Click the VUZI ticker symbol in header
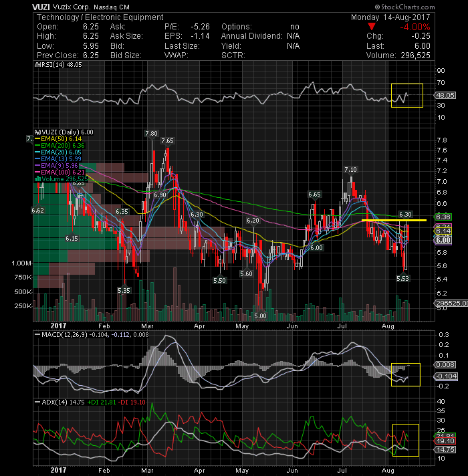Image resolution: width=468 pixels, height=476 pixels. [41, 7]
